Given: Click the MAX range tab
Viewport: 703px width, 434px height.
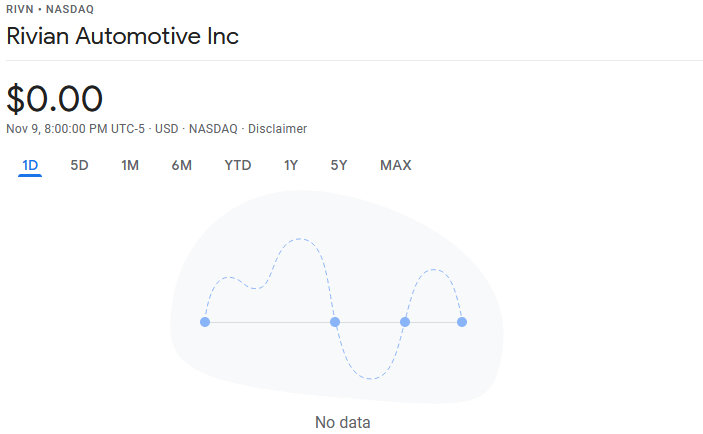Looking at the screenshot, I should coord(396,165).
